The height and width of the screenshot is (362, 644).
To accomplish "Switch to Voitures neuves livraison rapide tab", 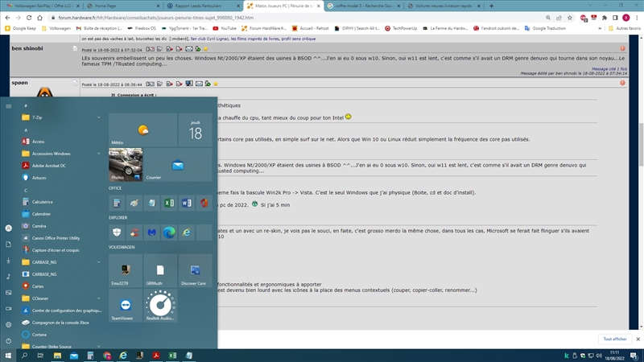I will pyautogui.click(x=444, y=6).
